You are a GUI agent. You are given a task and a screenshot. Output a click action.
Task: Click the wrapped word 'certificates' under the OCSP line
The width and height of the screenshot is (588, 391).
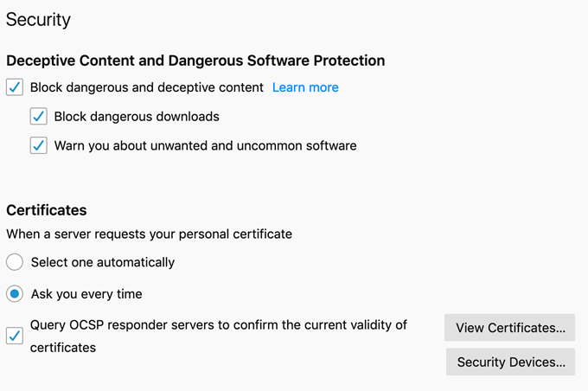click(62, 348)
